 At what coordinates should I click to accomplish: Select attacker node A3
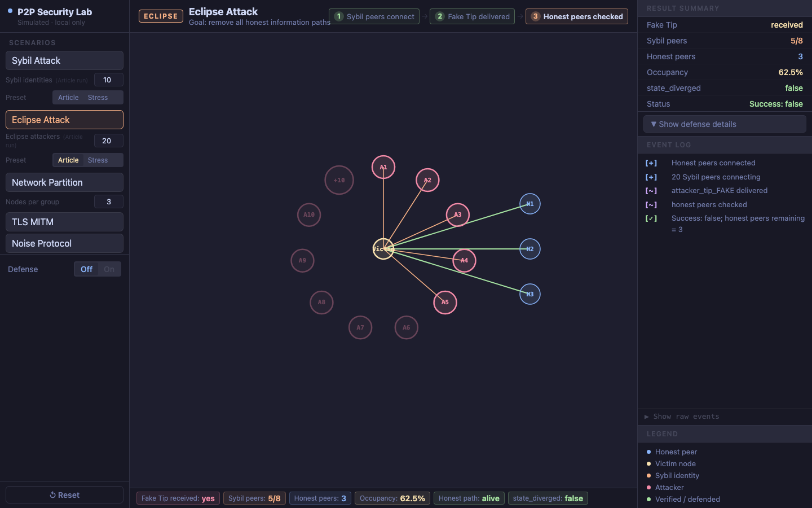tap(458, 214)
